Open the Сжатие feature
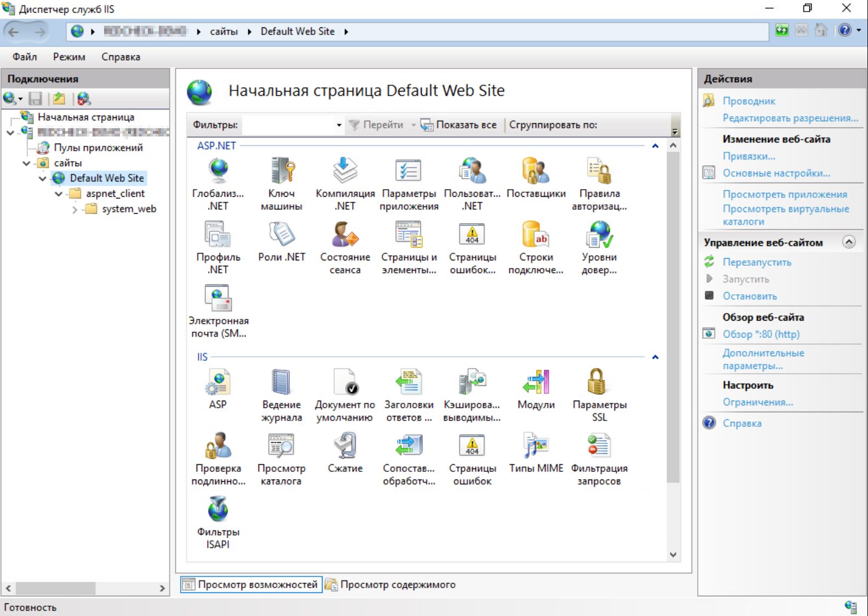Screen dimensions: 868x616 point(345,452)
